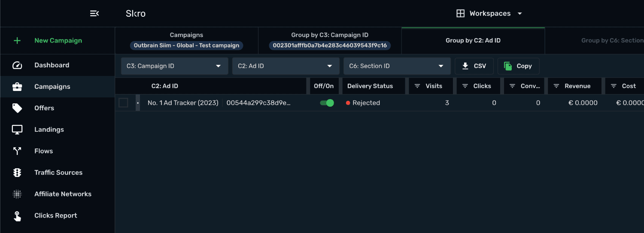Click the Workspaces grid icon
Image resolution: width=644 pixels, height=233 pixels.
(x=460, y=13)
